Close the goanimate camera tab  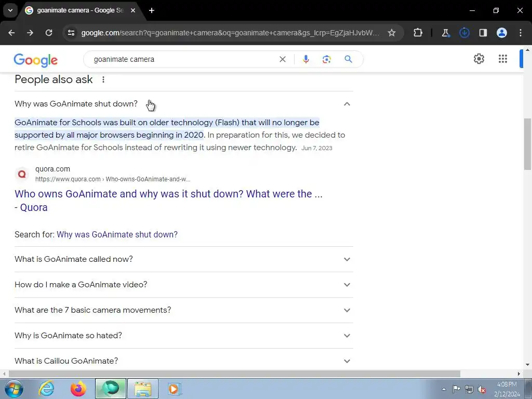tap(133, 10)
